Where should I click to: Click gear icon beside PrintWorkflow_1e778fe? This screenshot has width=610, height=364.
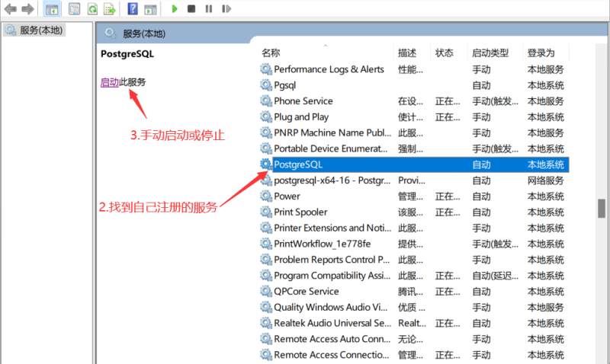pos(266,244)
